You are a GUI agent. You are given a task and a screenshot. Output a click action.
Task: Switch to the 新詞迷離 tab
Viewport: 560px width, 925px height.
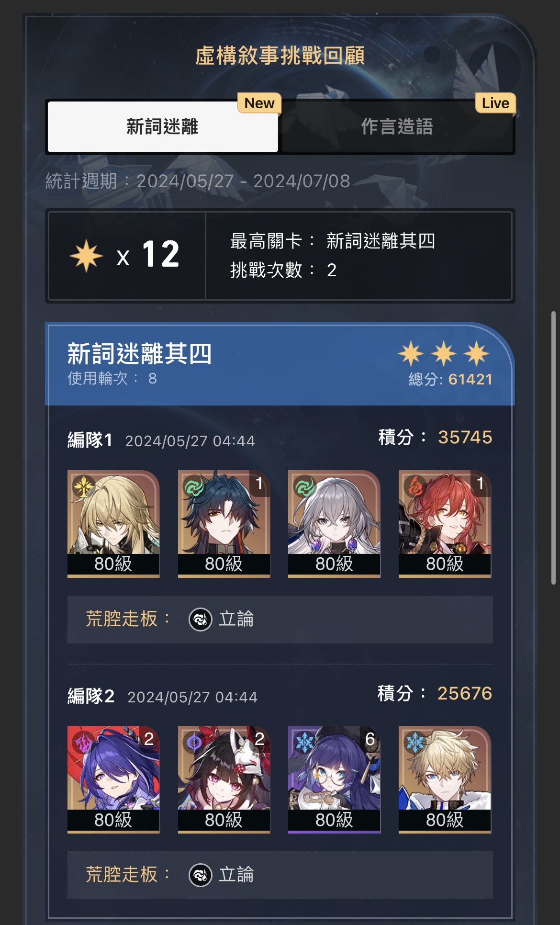click(163, 127)
